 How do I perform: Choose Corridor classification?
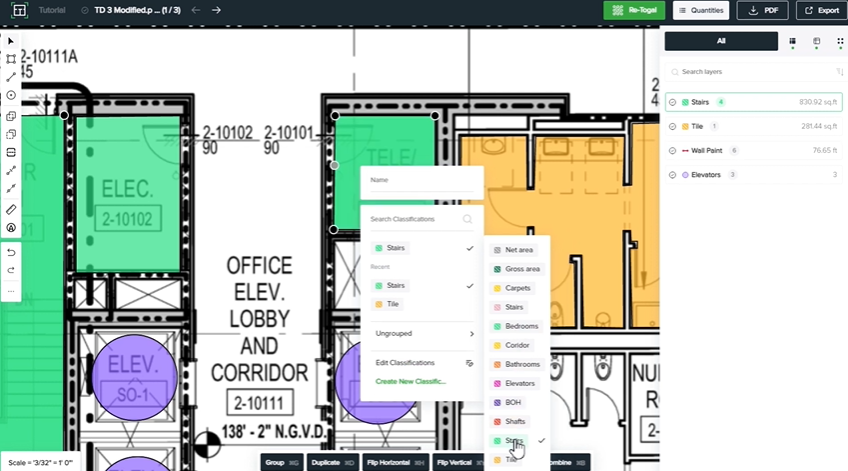coord(512,345)
